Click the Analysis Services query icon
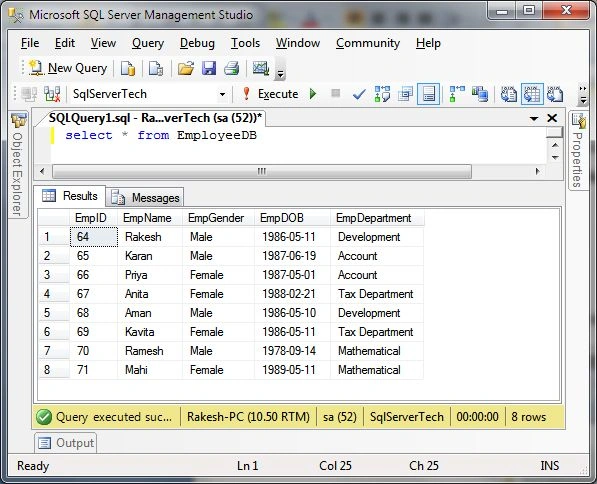 coord(156,69)
